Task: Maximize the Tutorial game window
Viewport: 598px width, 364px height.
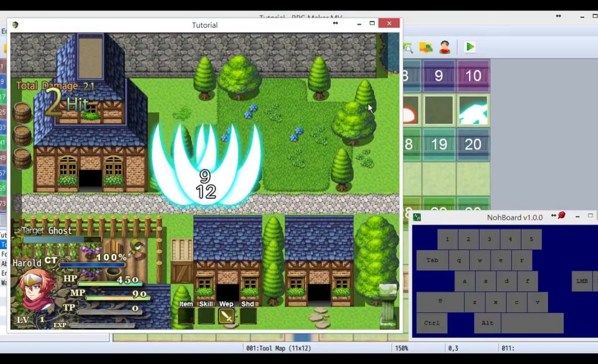Action: [372, 23]
